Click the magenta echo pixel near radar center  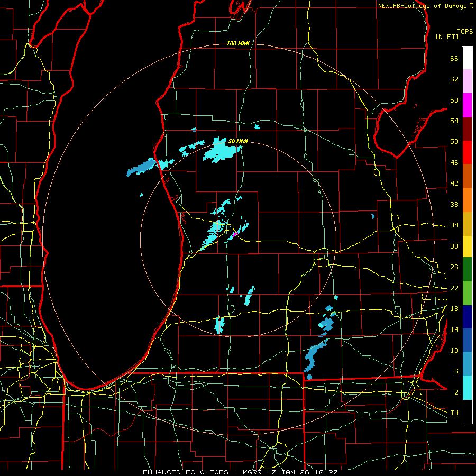(234, 234)
